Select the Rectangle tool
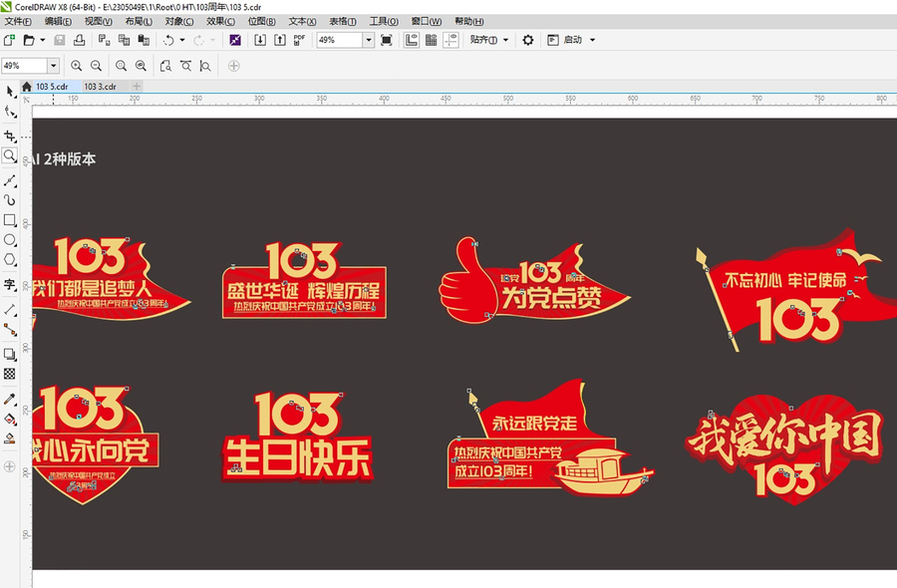Image resolution: width=897 pixels, height=588 pixels. (10, 220)
